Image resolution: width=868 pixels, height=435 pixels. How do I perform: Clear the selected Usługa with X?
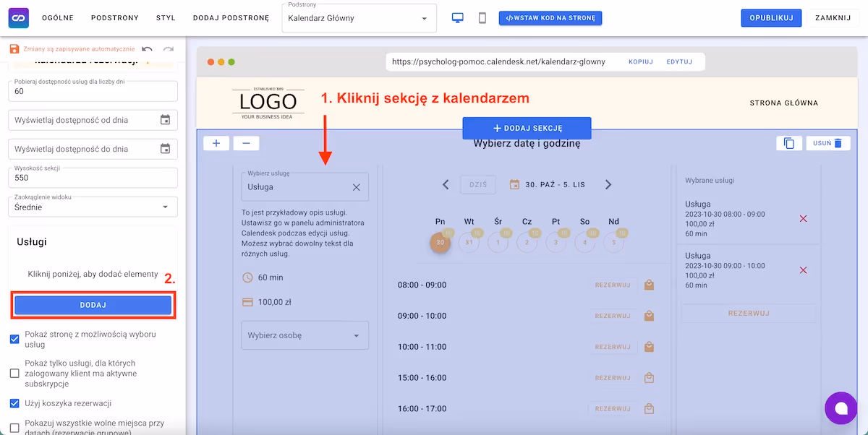356,187
